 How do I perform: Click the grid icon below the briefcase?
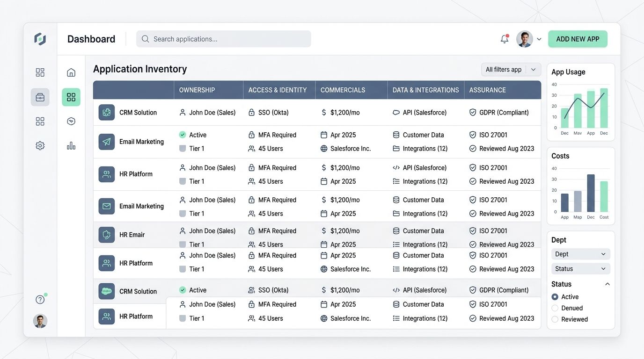tap(40, 122)
